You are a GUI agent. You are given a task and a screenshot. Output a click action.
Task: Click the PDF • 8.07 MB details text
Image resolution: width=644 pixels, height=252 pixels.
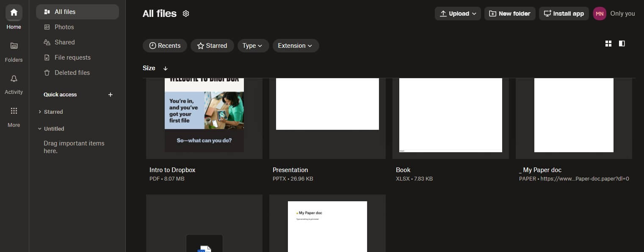167,179
